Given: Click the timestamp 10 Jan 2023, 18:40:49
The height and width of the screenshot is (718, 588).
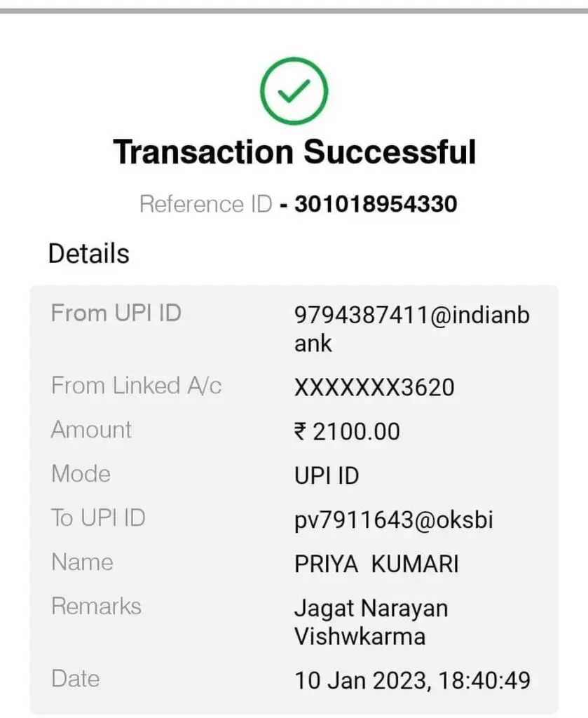Looking at the screenshot, I should (x=412, y=681).
